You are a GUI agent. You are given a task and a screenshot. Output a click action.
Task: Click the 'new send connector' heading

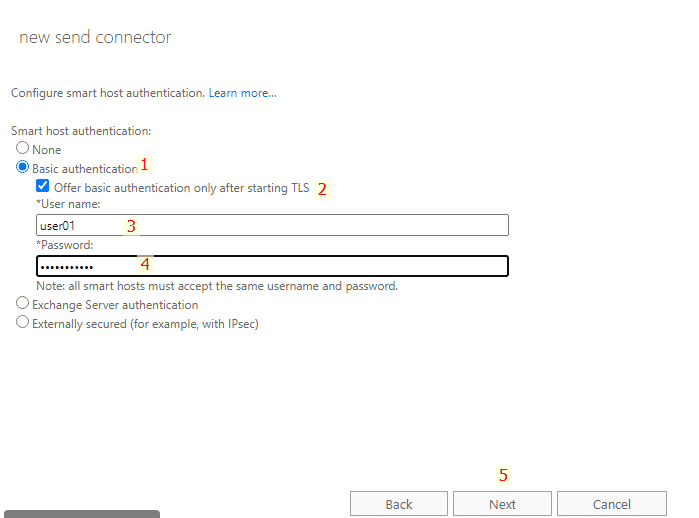tap(95, 37)
